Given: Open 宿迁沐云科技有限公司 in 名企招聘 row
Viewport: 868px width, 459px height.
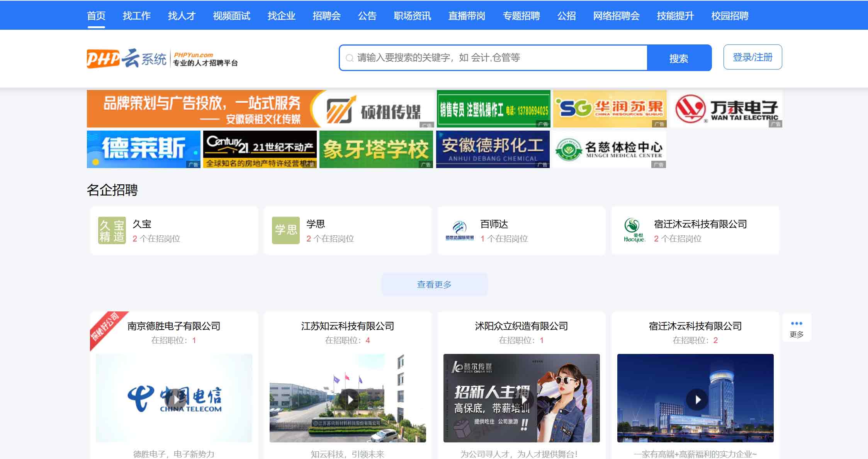Looking at the screenshot, I should click(x=700, y=224).
